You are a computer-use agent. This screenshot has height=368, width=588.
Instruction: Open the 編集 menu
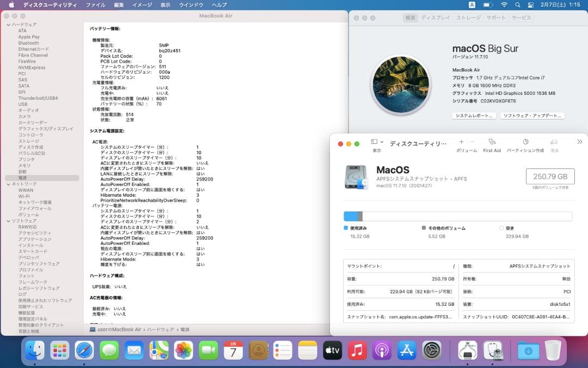click(x=119, y=5)
